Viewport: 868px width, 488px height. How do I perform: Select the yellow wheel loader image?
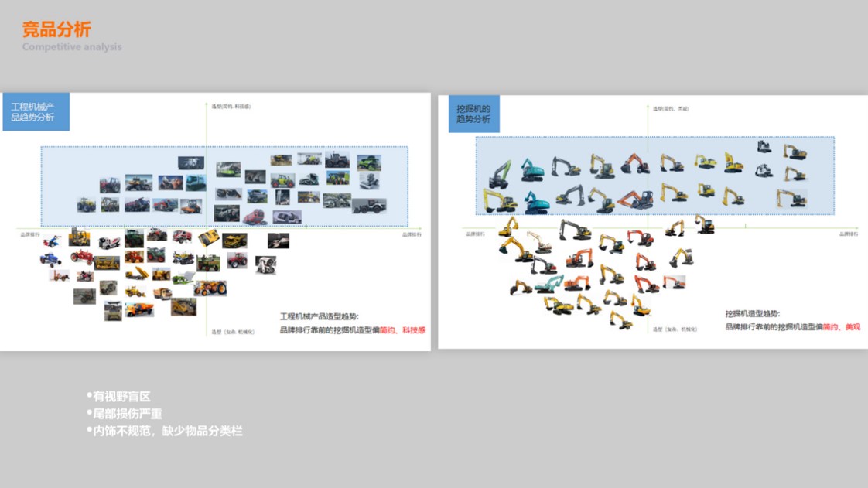coord(133,292)
